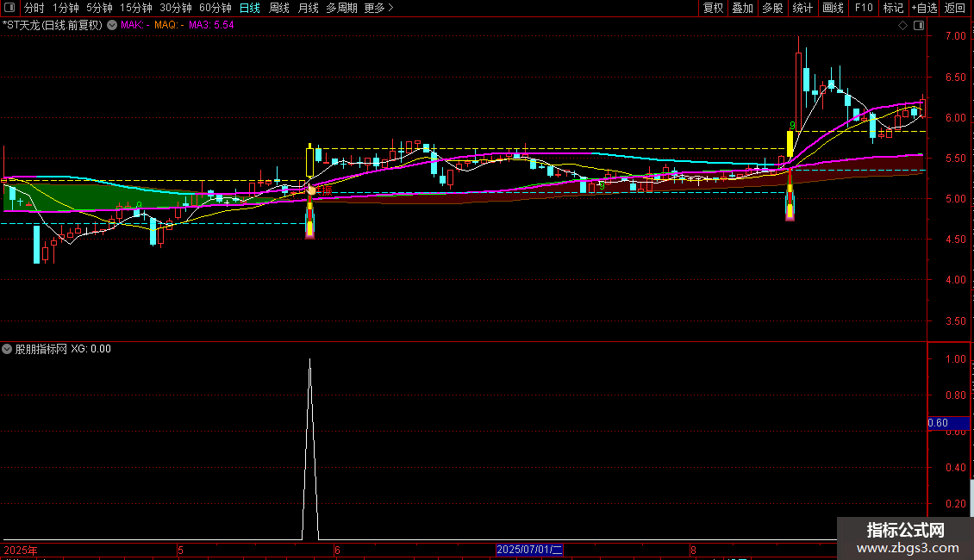This screenshot has height=560, width=974.
Task: Toggle the right-side panel layout icon
Action: [x=919, y=26]
